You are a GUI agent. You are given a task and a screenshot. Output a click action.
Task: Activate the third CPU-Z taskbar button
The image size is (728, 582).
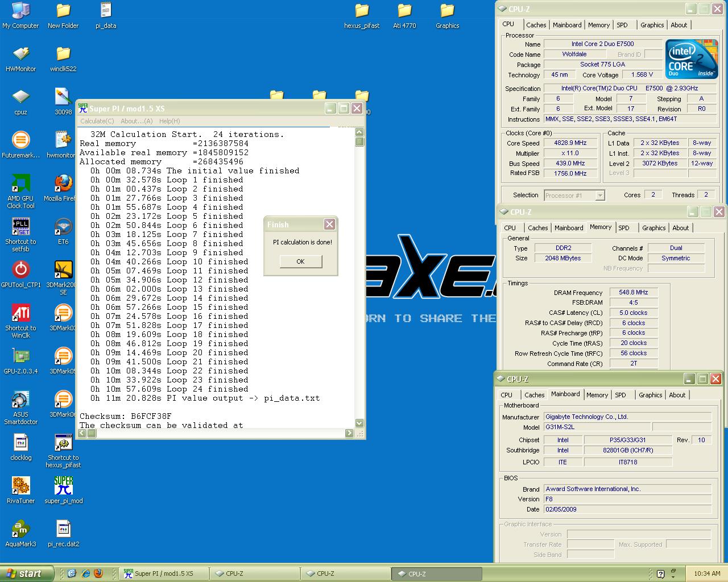pos(436,573)
